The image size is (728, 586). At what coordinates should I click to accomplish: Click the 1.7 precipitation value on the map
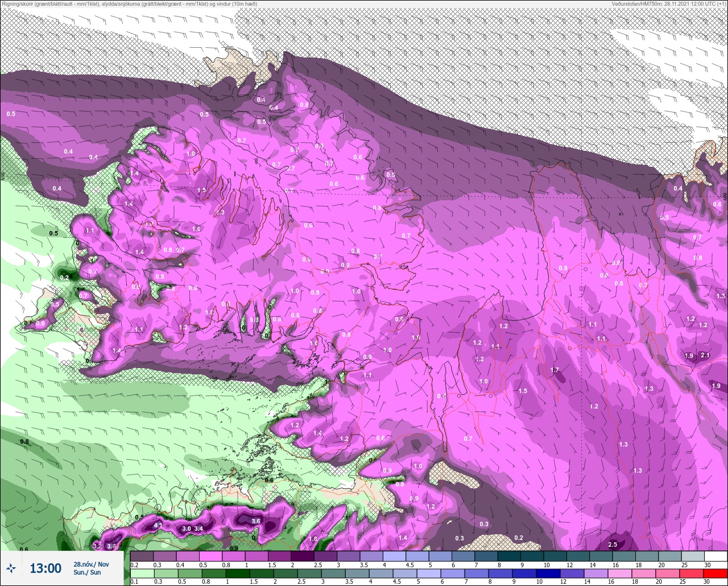pyautogui.click(x=555, y=370)
